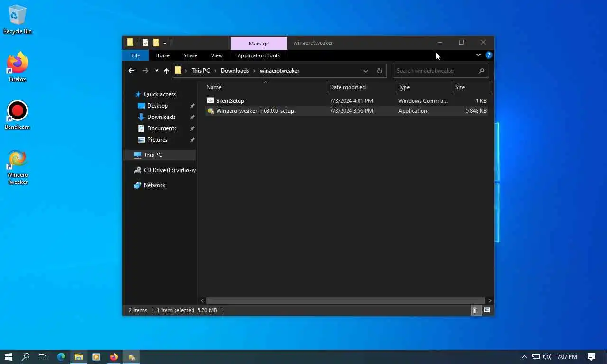Click File Explorer taskbar icon

coord(79,357)
